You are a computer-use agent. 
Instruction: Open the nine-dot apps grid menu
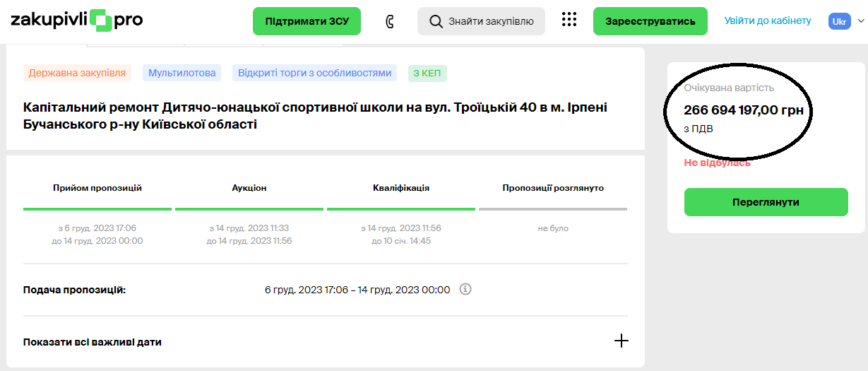569,20
